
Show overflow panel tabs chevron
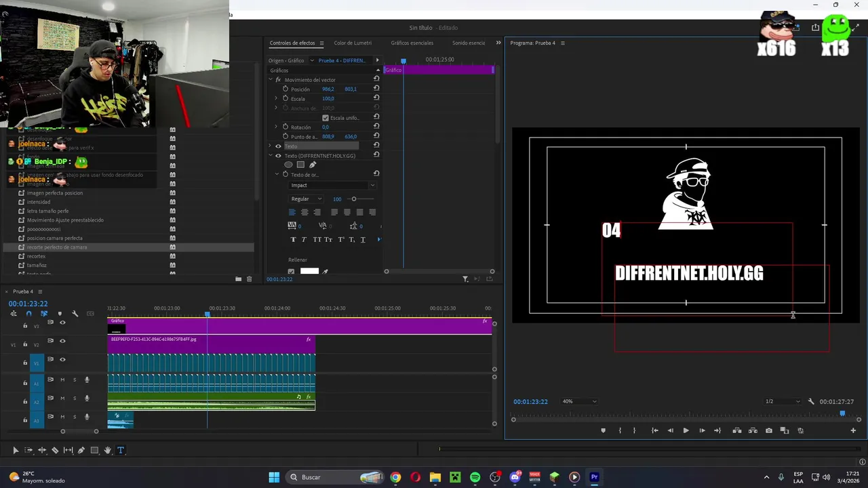498,43
